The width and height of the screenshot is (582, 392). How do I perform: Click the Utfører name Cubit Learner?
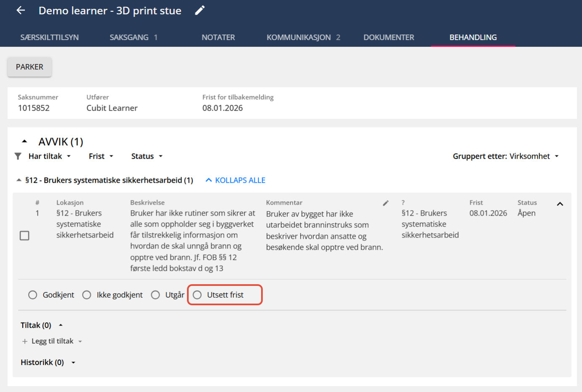tap(112, 108)
